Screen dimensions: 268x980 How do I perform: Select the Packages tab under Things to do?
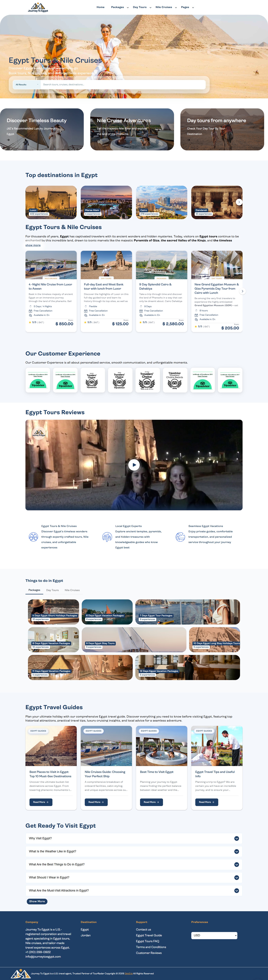(x=34, y=590)
